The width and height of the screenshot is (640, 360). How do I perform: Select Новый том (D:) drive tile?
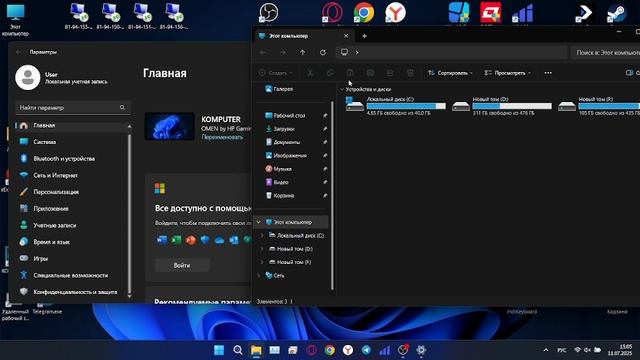point(502,106)
